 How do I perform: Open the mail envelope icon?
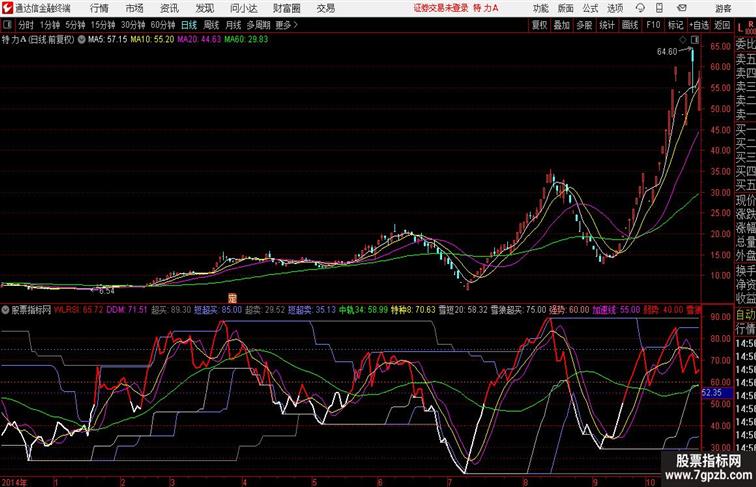click(682, 8)
